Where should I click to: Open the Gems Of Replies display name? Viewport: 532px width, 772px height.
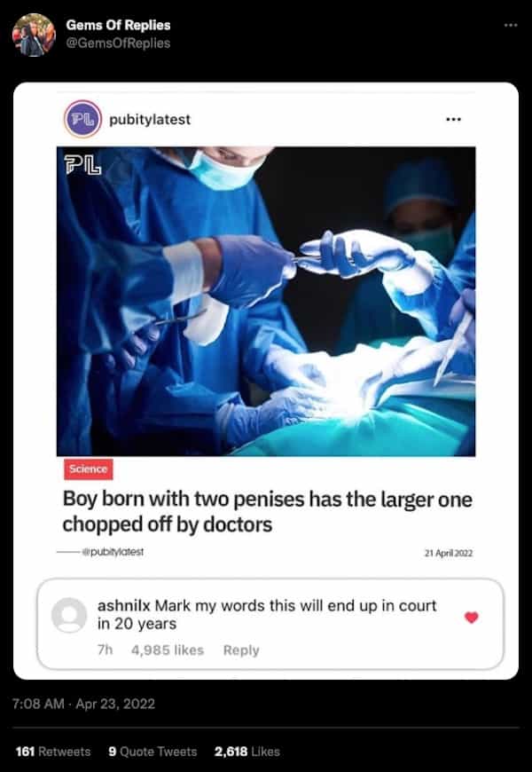tap(118, 25)
